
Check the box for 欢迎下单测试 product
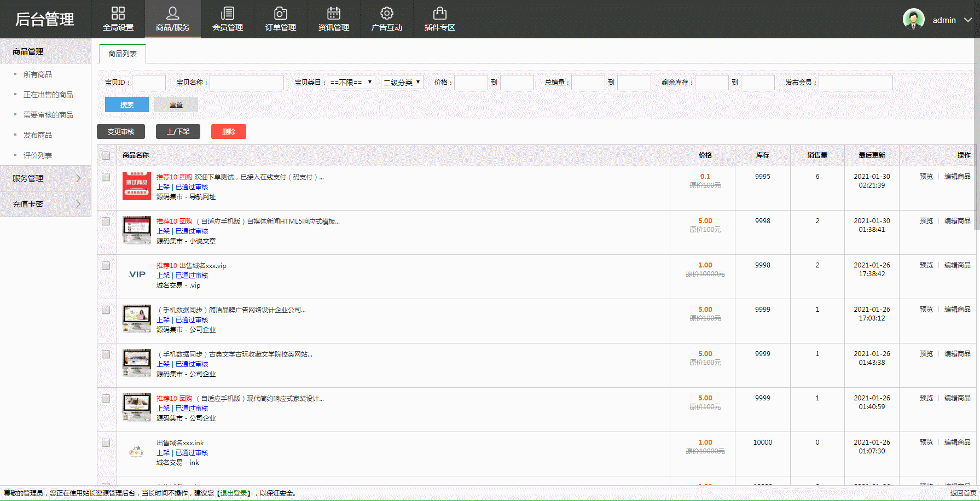(106, 177)
